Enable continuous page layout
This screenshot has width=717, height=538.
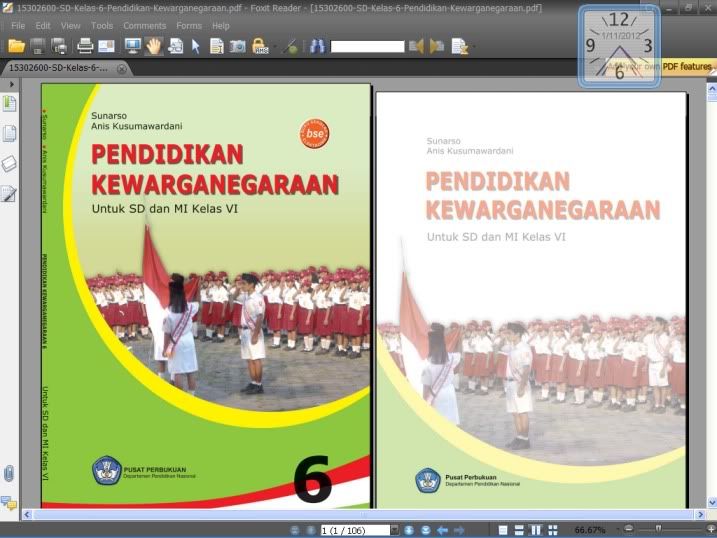[519, 530]
